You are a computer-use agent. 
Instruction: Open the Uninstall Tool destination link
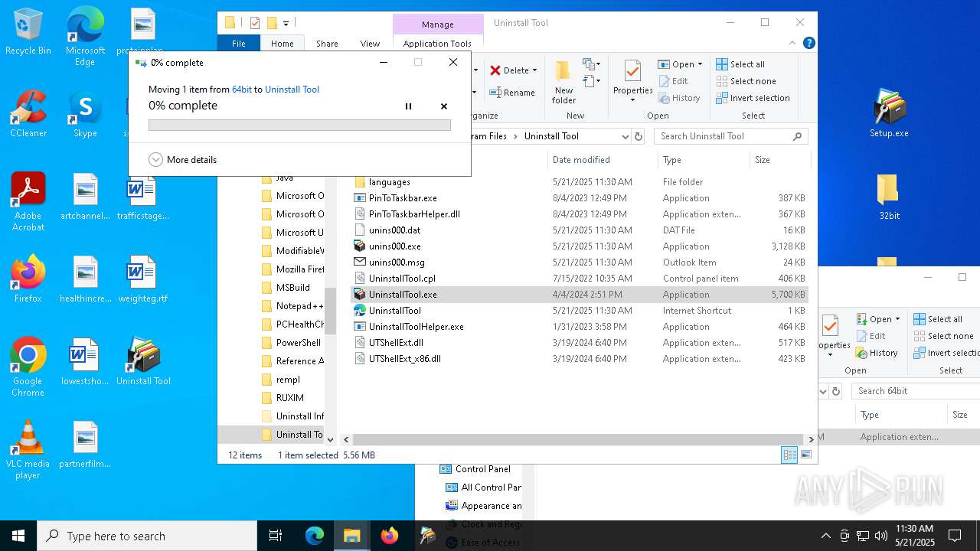(292, 90)
